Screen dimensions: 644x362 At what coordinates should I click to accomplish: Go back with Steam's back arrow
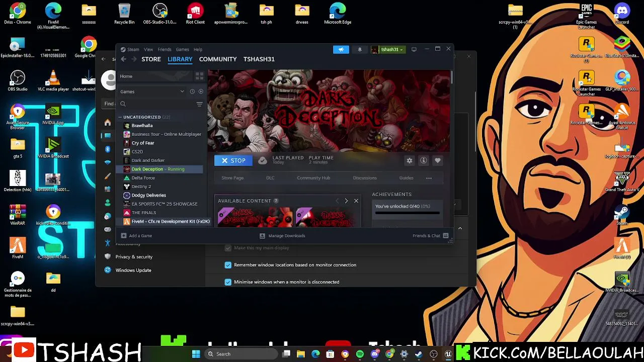pyautogui.click(x=123, y=59)
